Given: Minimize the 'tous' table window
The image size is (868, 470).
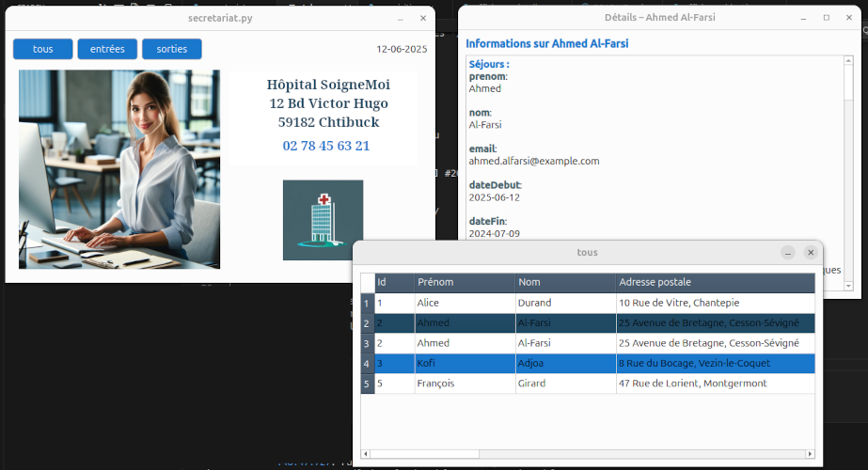Looking at the screenshot, I should coord(788,252).
